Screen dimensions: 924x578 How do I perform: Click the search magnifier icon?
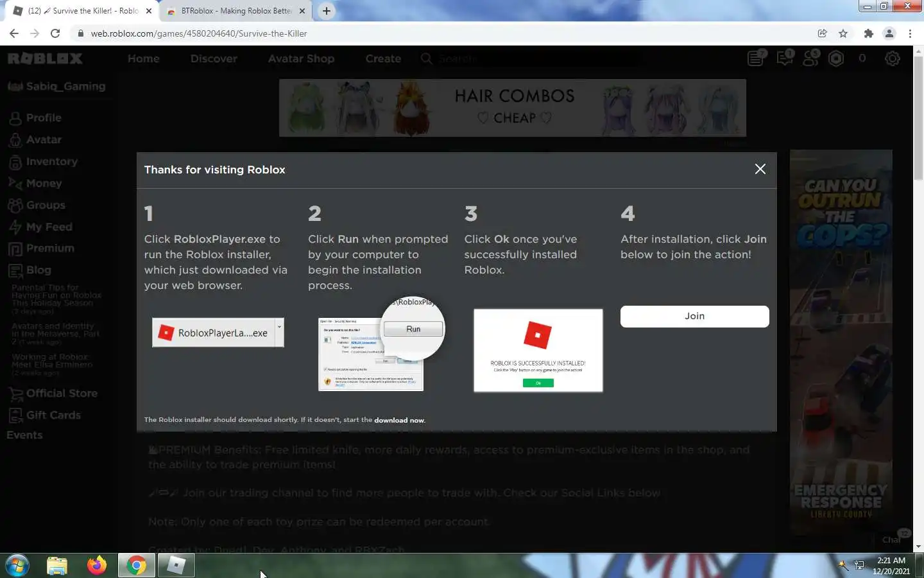click(426, 58)
